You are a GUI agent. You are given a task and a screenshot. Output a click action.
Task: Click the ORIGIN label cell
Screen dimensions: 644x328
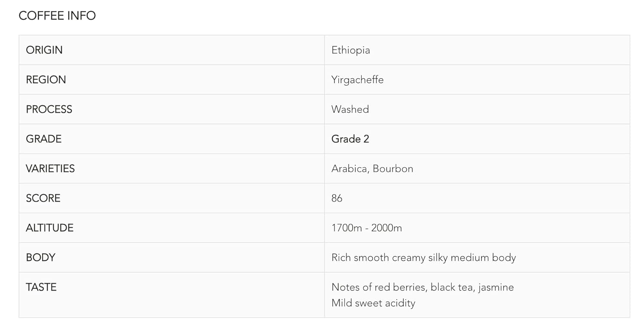[44, 50]
